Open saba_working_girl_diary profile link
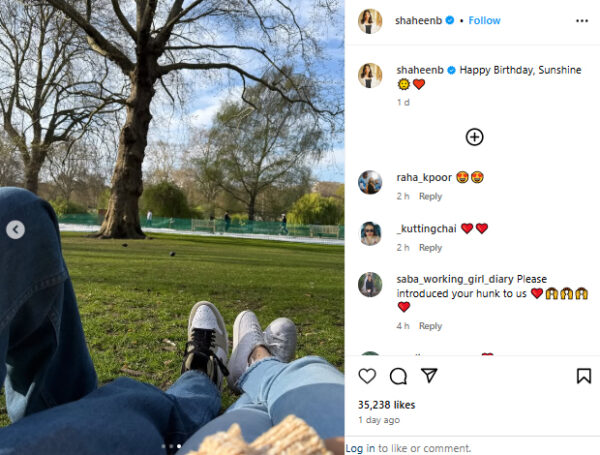Screen dimensions: 600x455 455,279
